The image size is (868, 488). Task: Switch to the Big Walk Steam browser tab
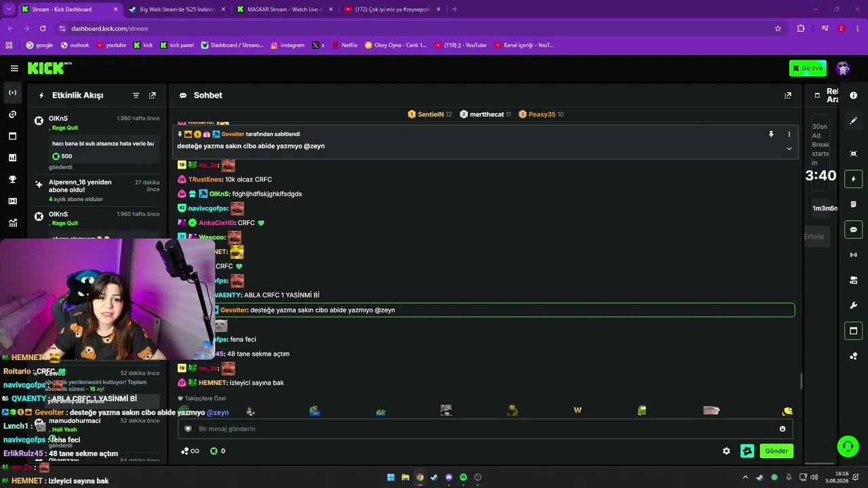(x=176, y=9)
